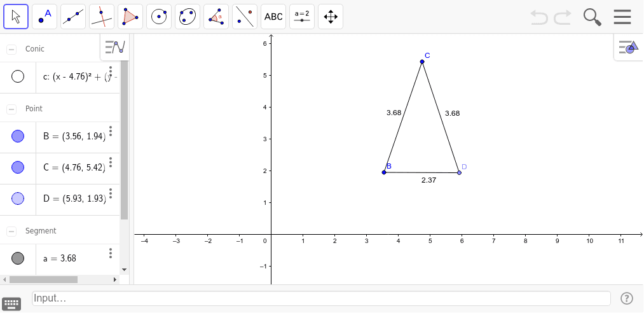Open options menu for point C
The width and height of the screenshot is (644, 313).
click(111, 162)
